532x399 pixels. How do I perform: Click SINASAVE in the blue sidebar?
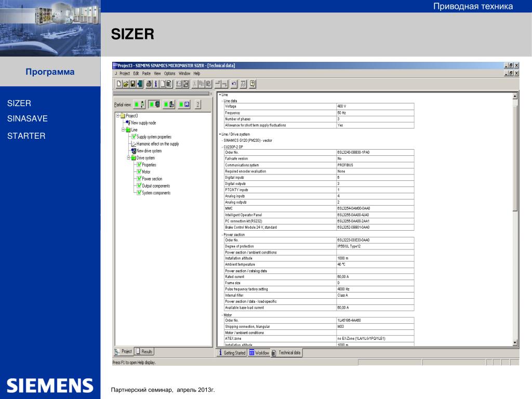tap(28, 118)
